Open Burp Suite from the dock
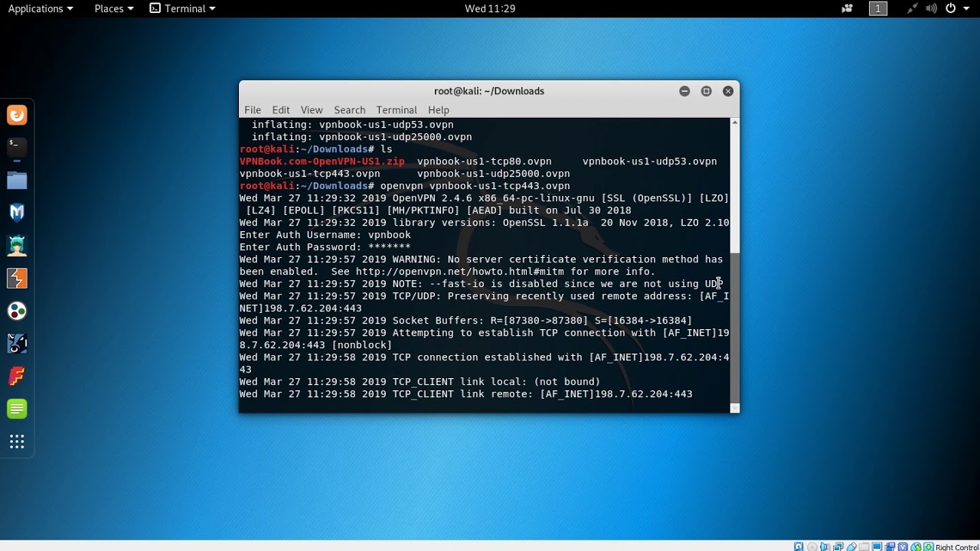 17,278
